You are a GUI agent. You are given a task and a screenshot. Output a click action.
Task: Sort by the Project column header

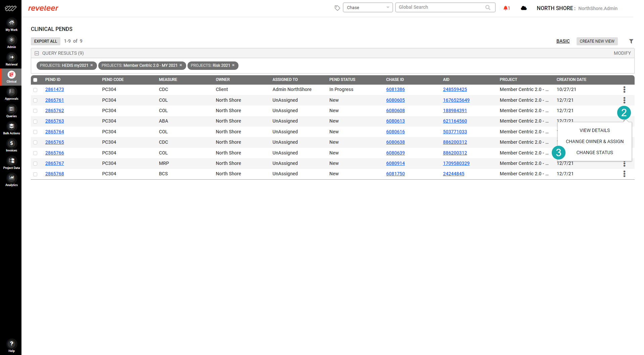[508, 80]
